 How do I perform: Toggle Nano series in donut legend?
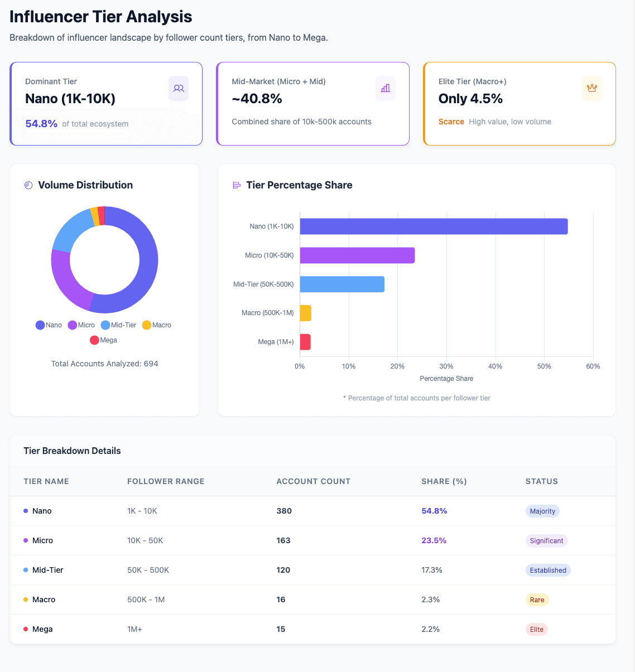pos(49,325)
